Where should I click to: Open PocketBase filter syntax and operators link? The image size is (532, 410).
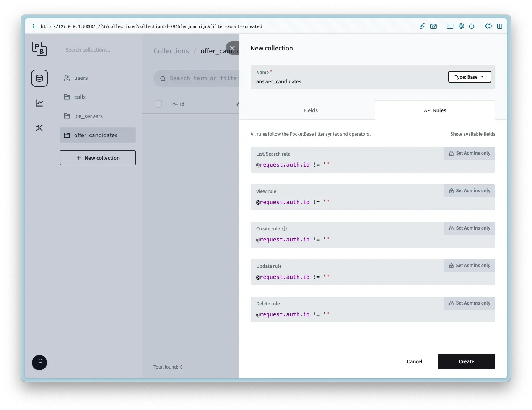click(x=329, y=134)
